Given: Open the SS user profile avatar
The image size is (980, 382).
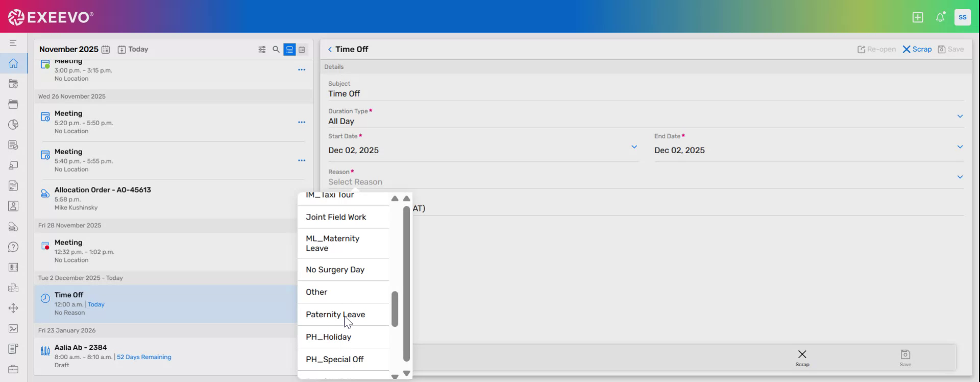Looking at the screenshot, I should point(963,17).
